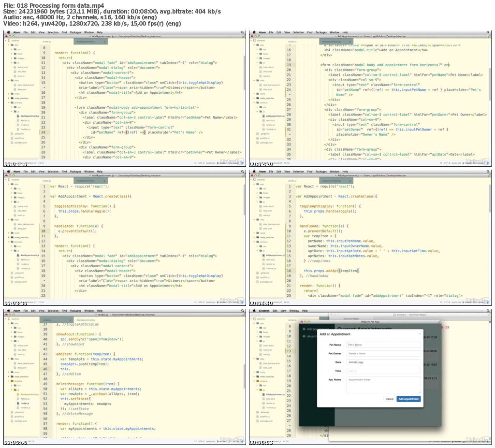Click the Owner's Name input field

(383, 354)
